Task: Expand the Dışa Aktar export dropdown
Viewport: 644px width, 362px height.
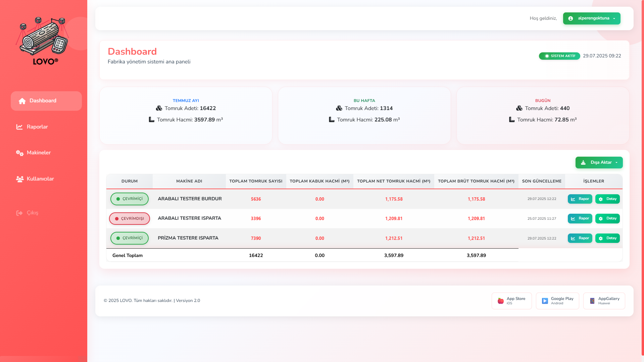Action: [599, 162]
